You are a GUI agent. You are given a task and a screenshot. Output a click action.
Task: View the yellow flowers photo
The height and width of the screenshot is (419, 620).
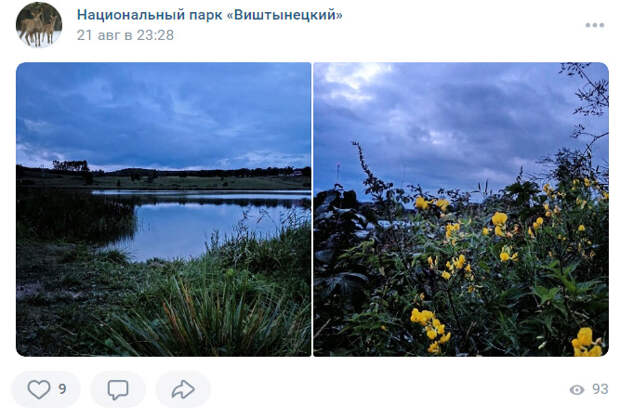tap(461, 210)
